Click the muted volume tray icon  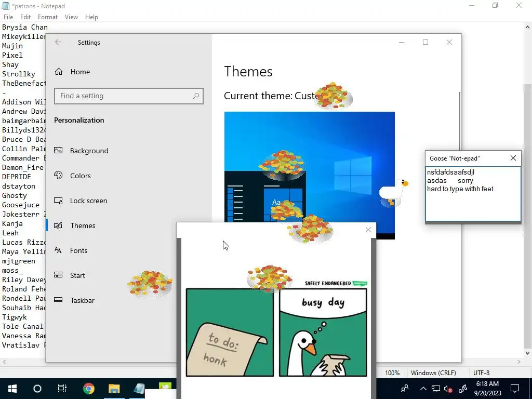(x=448, y=389)
